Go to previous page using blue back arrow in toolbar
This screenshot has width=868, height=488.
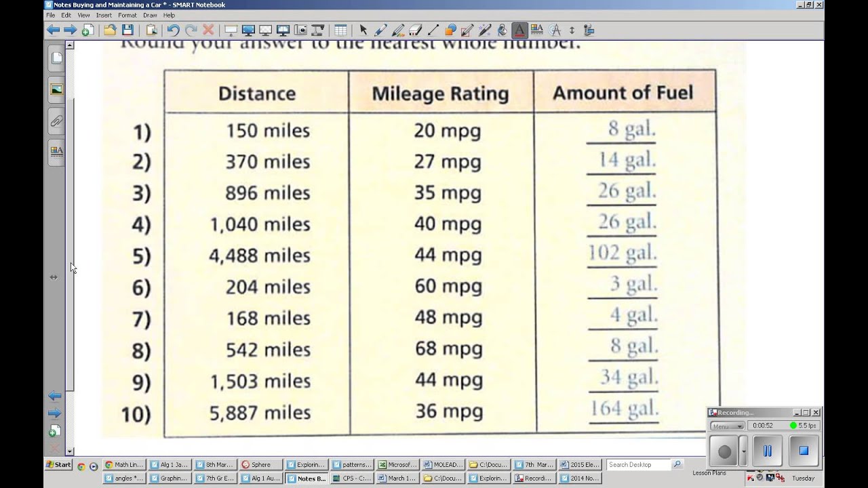(x=53, y=30)
